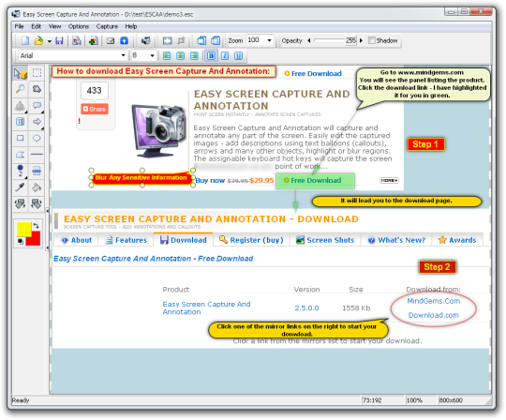
Task: Open the Arial font dropdown
Action: click(x=123, y=55)
